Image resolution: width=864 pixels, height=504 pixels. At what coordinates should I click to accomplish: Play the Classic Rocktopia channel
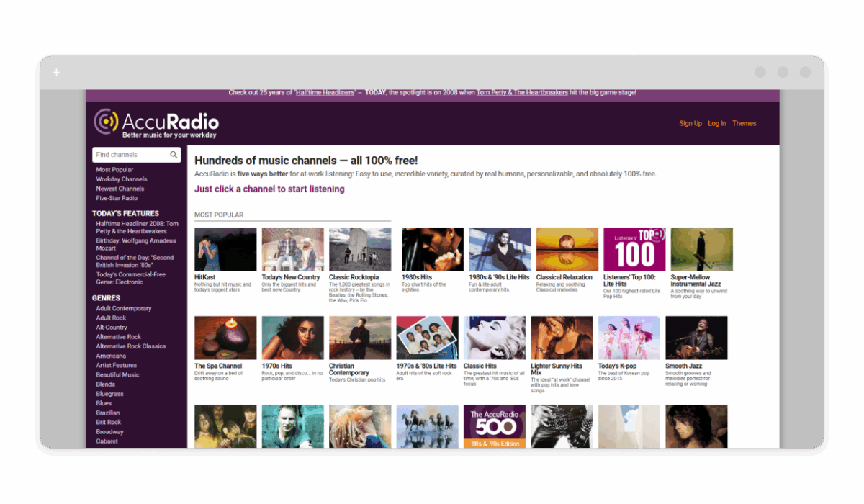coord(360,249)
